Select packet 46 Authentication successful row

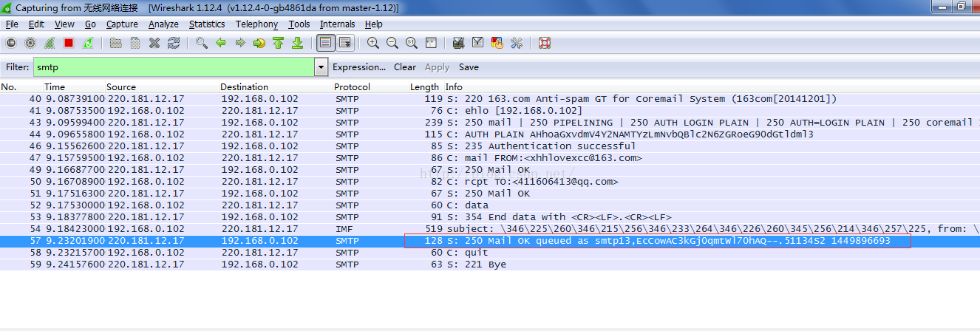[490, 146]
